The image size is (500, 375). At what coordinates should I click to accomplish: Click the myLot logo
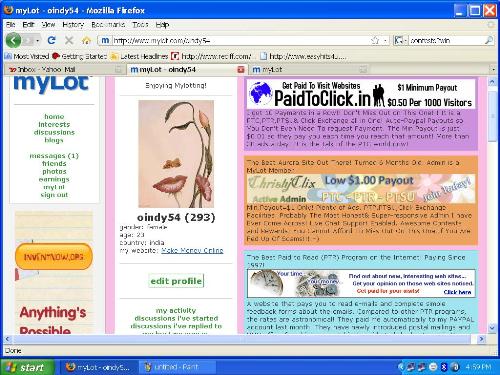coord(51,84)
